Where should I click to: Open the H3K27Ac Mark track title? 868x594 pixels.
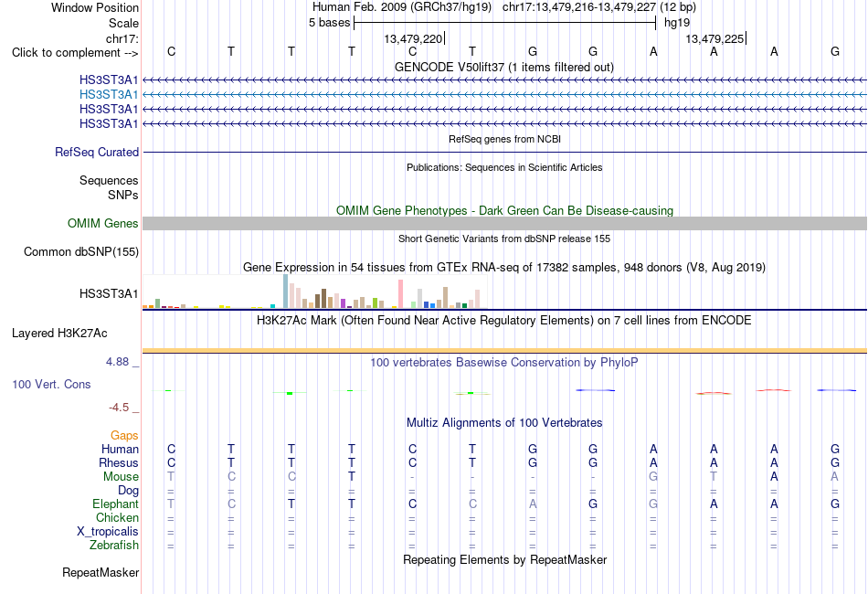coord(503,321)
